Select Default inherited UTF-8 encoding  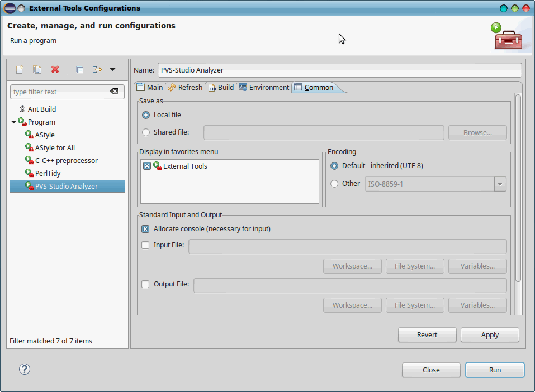click(x=334, y=166)
